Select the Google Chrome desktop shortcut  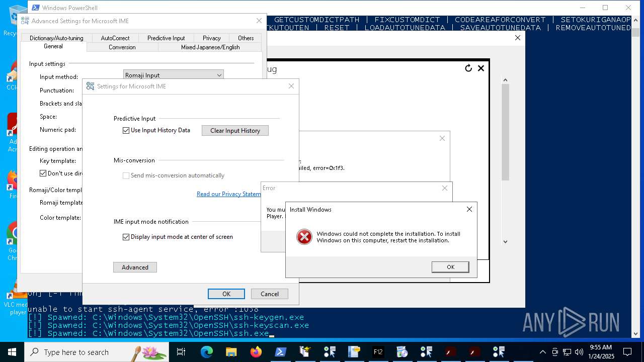tap(12, 240)
